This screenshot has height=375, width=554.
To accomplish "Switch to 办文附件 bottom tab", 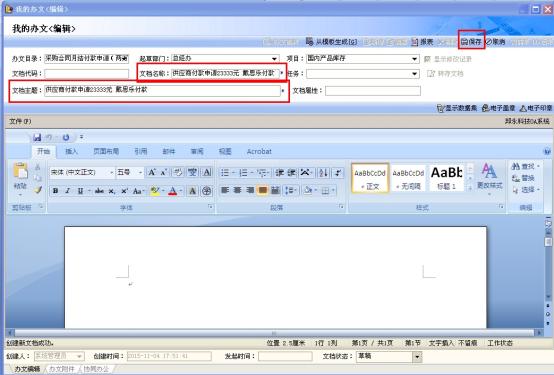I will coord(61,369).
